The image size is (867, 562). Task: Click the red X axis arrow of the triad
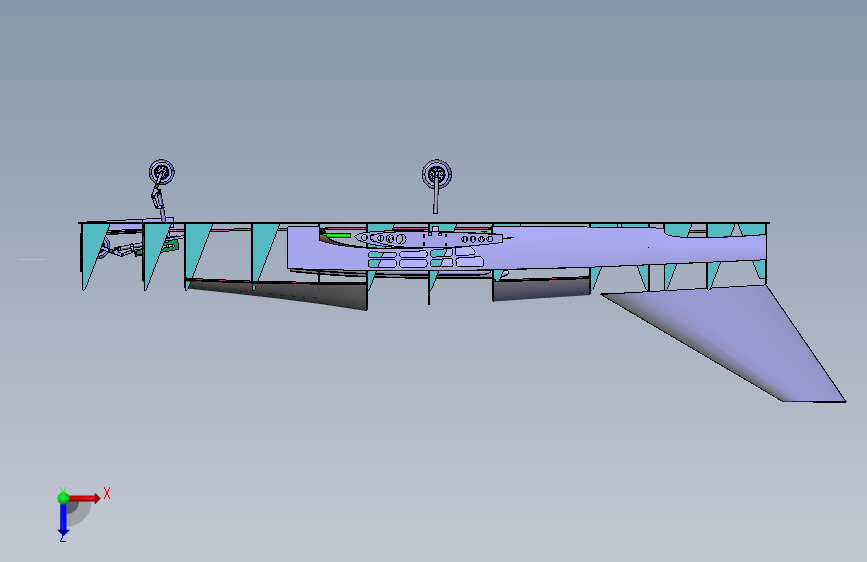(84, 498)
